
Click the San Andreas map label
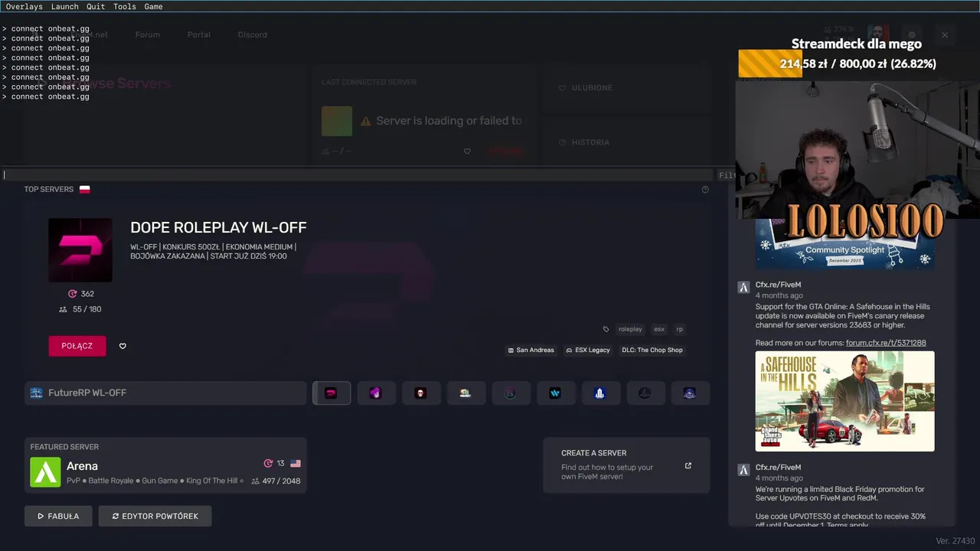click(x=531, y=350)
